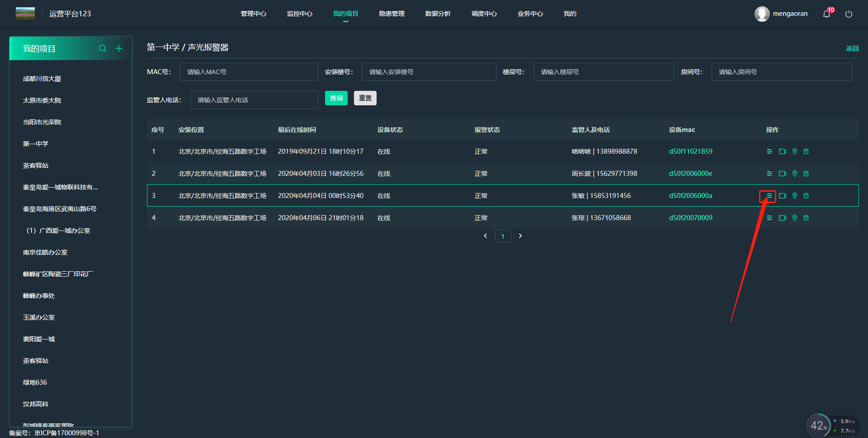Open 数据分析 menu
The width and height of the screenshot is (868, 438).
(x=438, y=14)
